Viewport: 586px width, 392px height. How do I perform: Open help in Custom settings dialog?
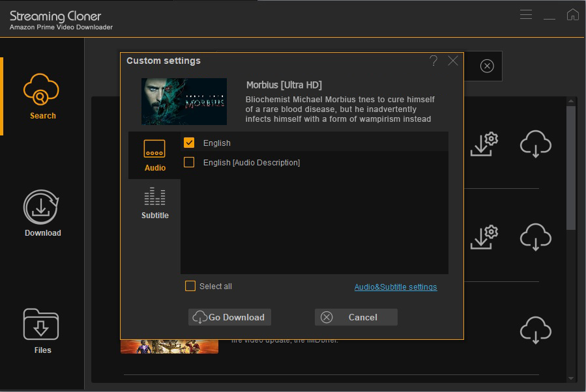pos(433,61)
